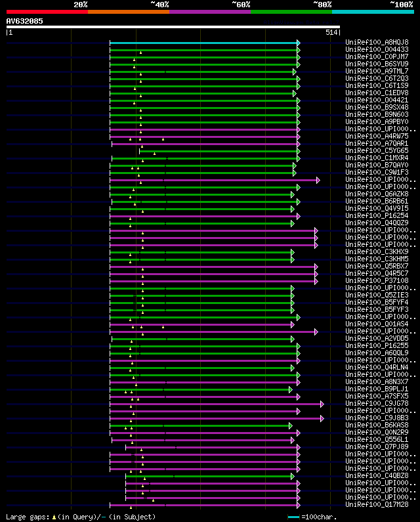Select the UniRef100_Q556L1 label
Image resolution: width=420 pixels, height=522 pixels.
(x=377, y=439)
